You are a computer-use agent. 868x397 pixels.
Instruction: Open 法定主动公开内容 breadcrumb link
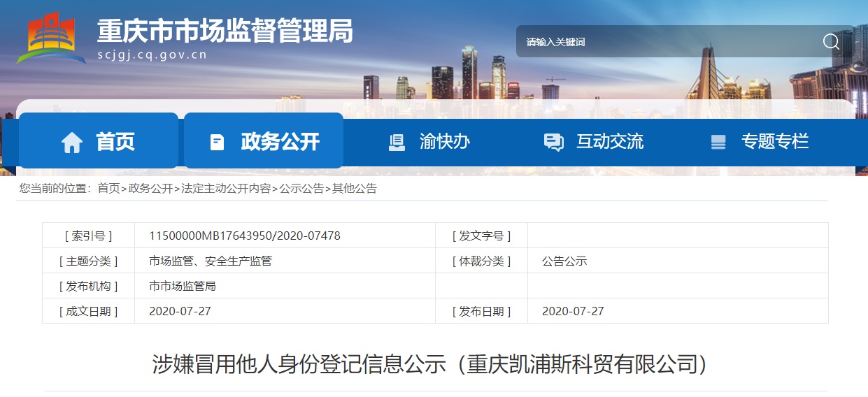point(226,189)
